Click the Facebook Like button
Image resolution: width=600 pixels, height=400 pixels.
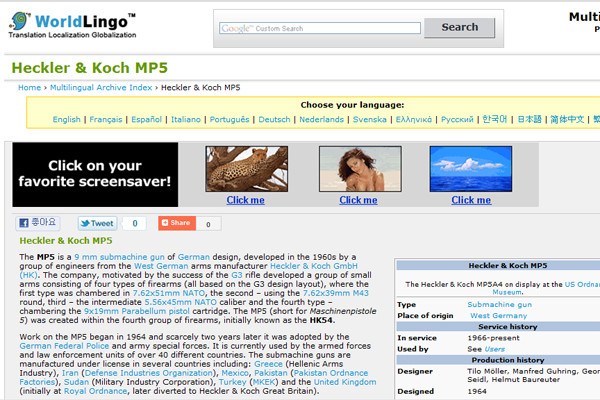[36, 223]
